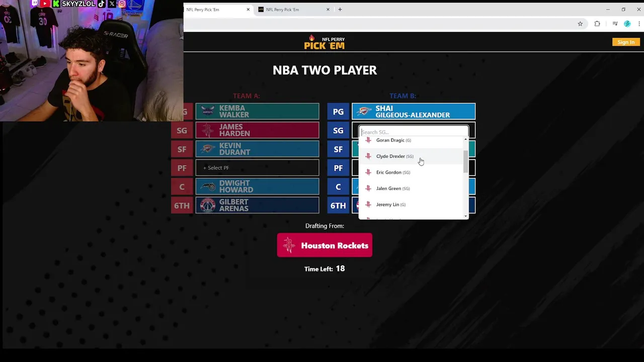The image size is (644, 362).
Task: Click Team B C position label
Action: tap(338, 187)
